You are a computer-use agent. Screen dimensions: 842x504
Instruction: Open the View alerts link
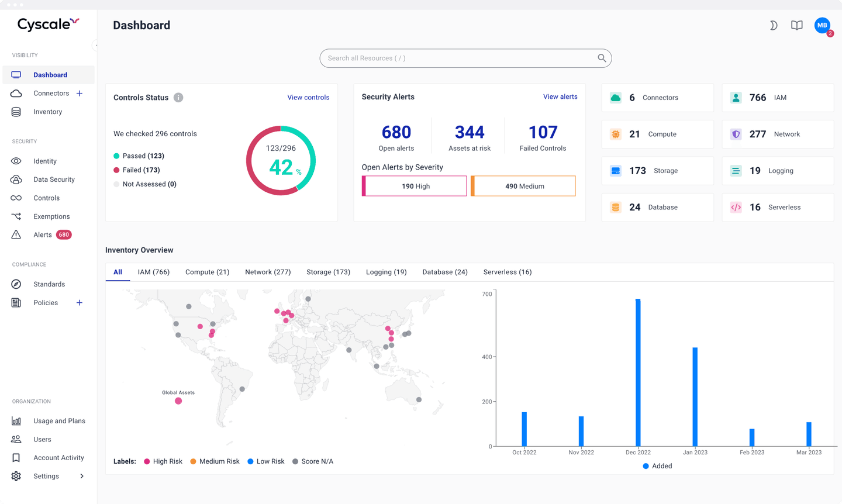pyautogui.click(x=560, y=96)
